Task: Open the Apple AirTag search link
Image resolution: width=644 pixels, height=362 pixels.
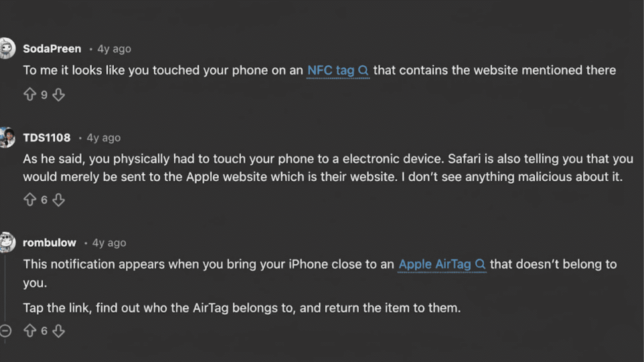Action: click(x=434, y=264)
